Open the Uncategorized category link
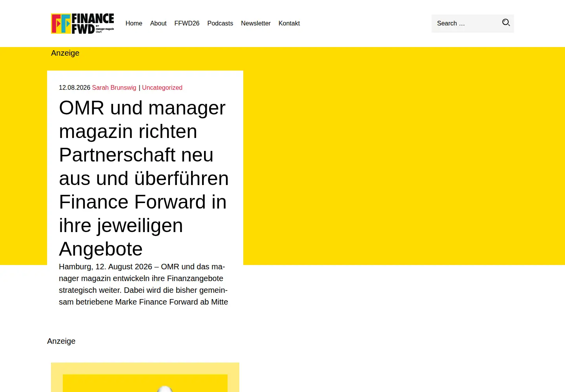565x392 pixels. (x=162, y=88)
